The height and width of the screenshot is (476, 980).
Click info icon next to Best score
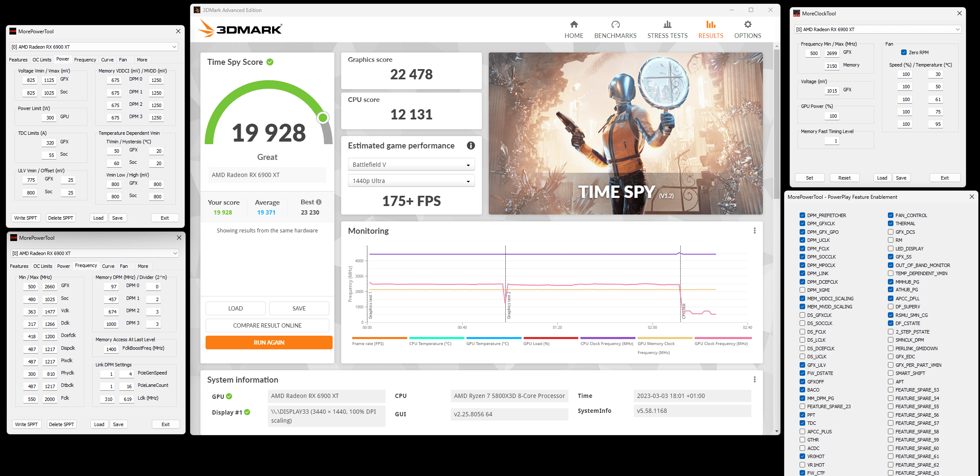(319, 202)
